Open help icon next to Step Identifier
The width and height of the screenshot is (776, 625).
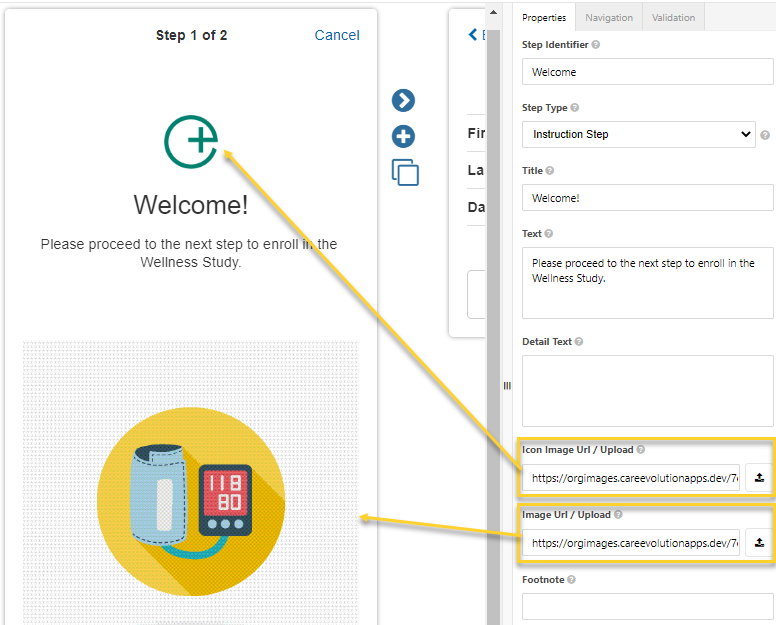[x=596, y=45]
